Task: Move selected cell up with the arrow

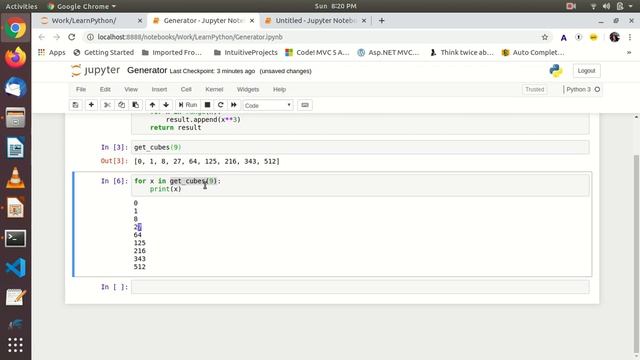Action: pos(152,105)
